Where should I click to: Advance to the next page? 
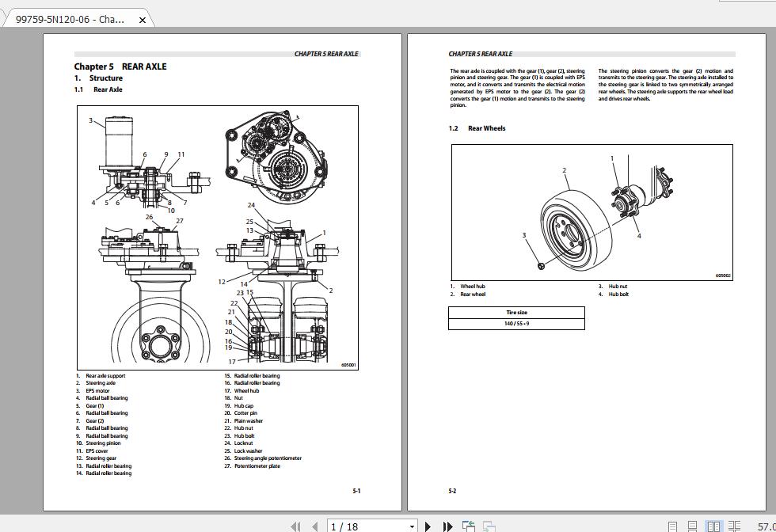(x=428, y=525)
